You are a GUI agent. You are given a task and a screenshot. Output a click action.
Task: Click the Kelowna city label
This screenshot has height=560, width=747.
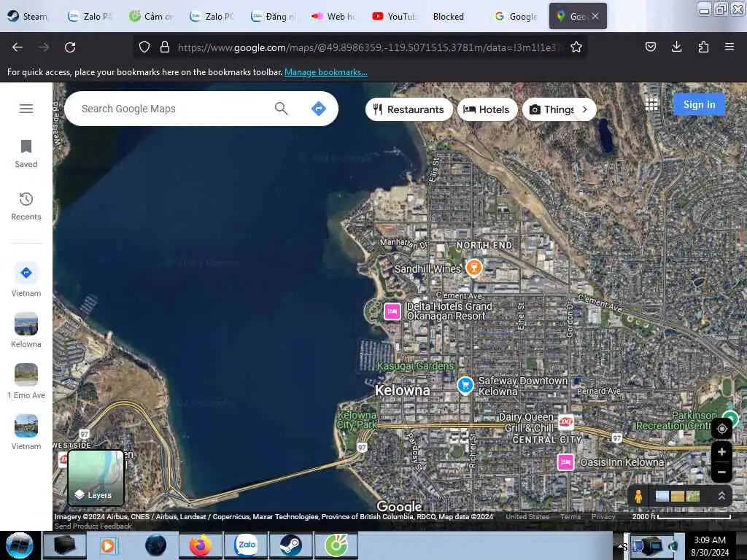tap(403, 391)
